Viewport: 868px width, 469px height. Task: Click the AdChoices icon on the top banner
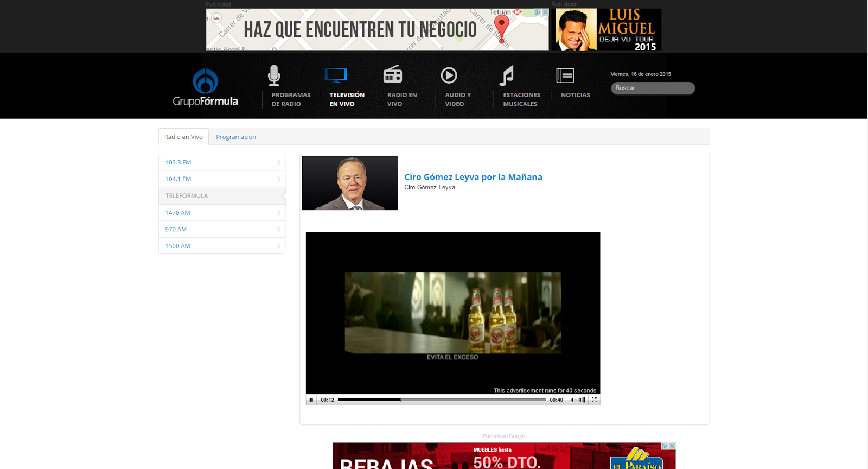point(538,12)
